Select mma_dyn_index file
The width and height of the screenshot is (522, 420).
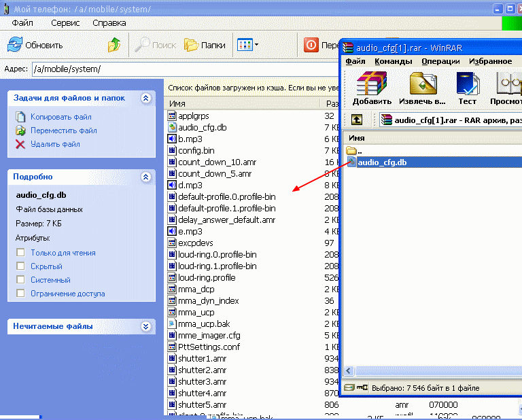click(x=209, y=301)
